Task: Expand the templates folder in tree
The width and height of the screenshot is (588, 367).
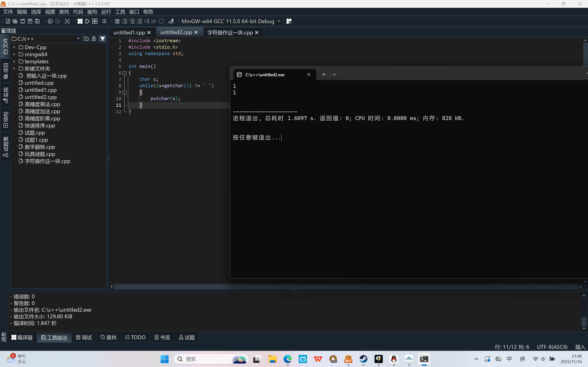Action: (14, 62)
